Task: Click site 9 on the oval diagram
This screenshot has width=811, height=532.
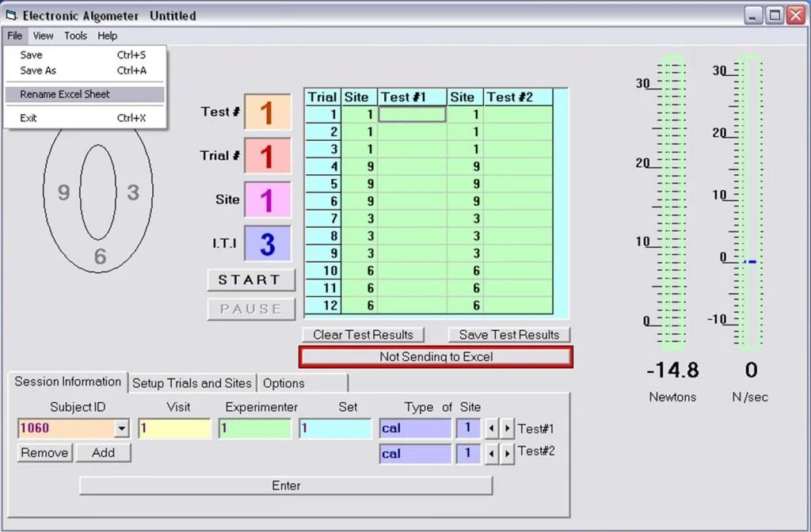Action: click(63, 192)
